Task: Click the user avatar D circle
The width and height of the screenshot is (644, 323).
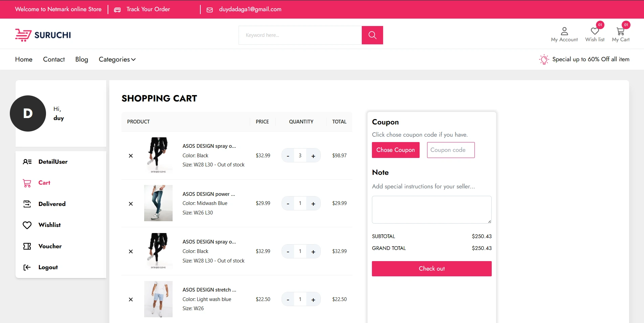Action: tap(28, 113)
